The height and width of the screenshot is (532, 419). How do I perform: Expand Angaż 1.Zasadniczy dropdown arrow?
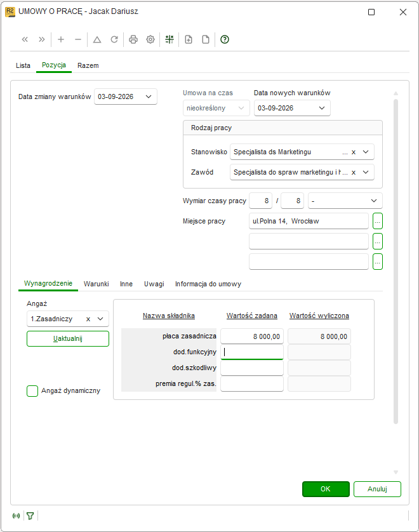coord(100,319)
